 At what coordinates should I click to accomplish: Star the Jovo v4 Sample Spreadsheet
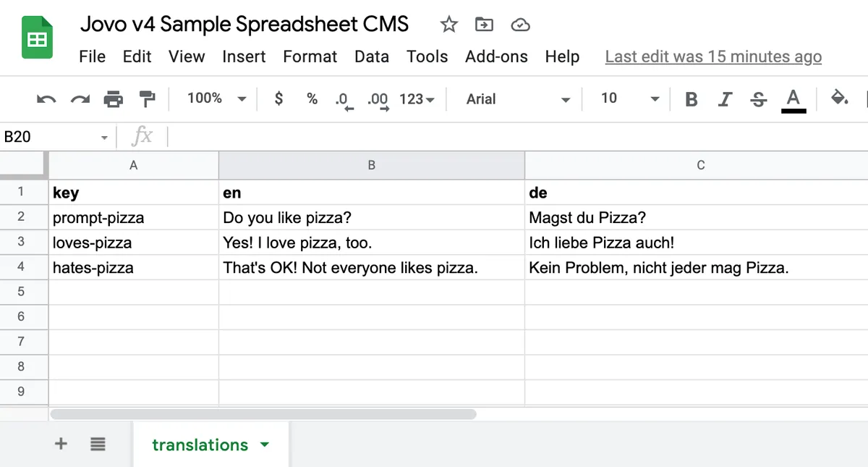[x=448, y=24]
